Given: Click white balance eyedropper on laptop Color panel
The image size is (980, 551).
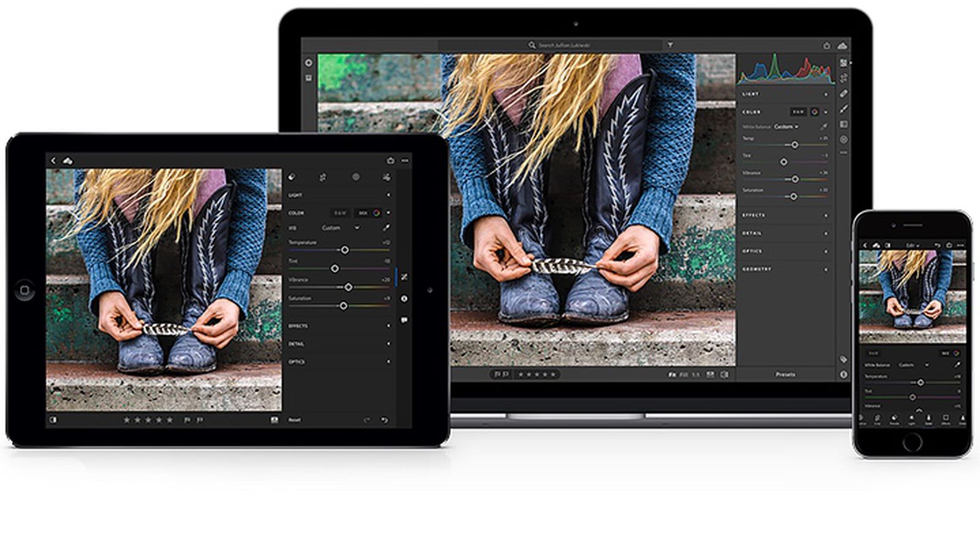Looking at the screenshot, I should click(824, 127).
